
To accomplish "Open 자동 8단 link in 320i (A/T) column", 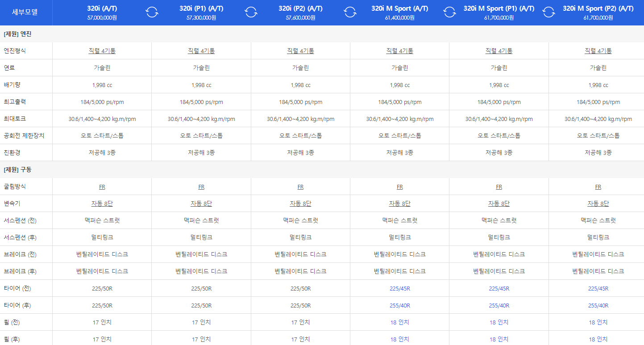I will [x=102, y=204].
